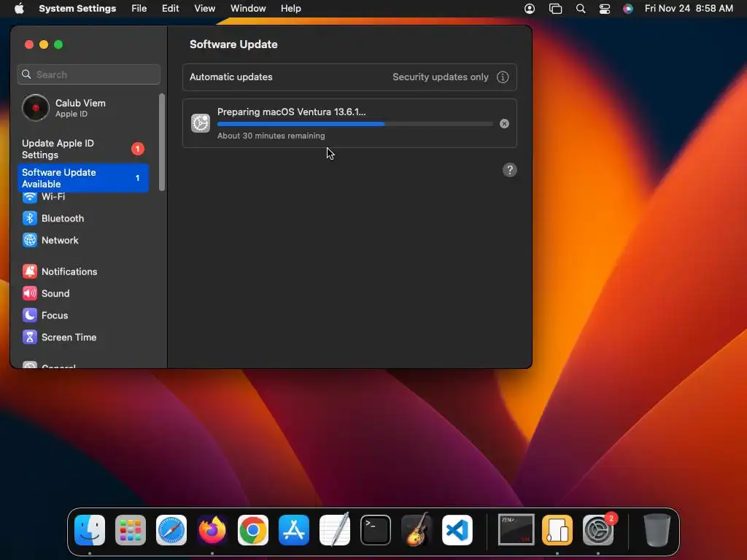This screenshot has width=747, height=560.
Task: Open Notifications settings in sidebar
Action: [x=60, y=271]
